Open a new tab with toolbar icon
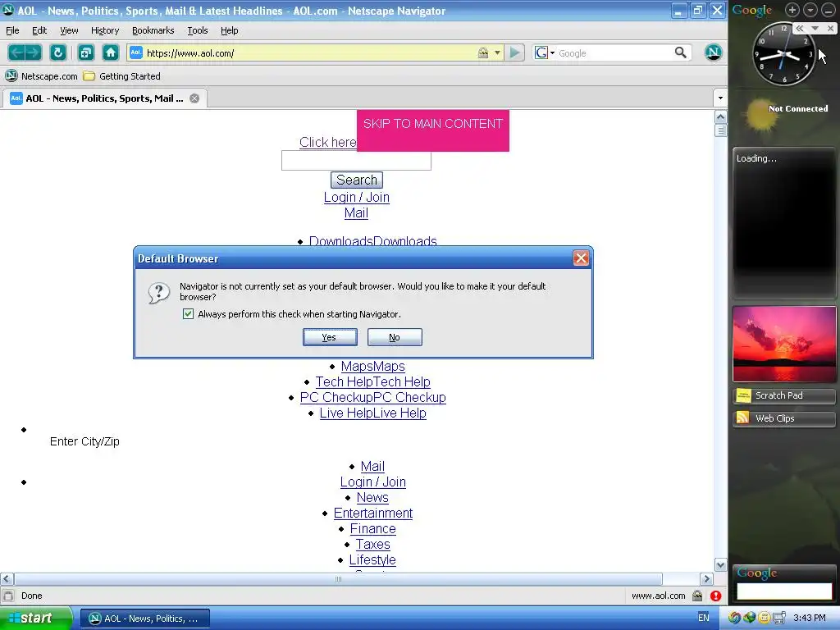This screenshot has height=630, width=840. click(x=85, y=52)
